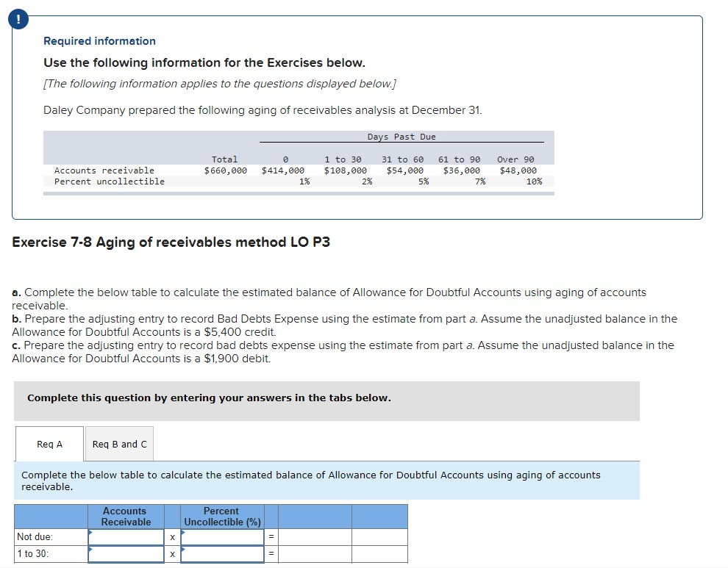
Task: Open the Req B and C tab
Action: (119, 444)
